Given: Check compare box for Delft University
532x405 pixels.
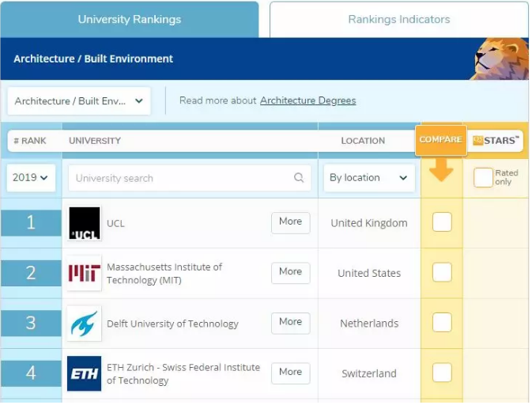Looking at the screenshot, I should tap(443, 324).
